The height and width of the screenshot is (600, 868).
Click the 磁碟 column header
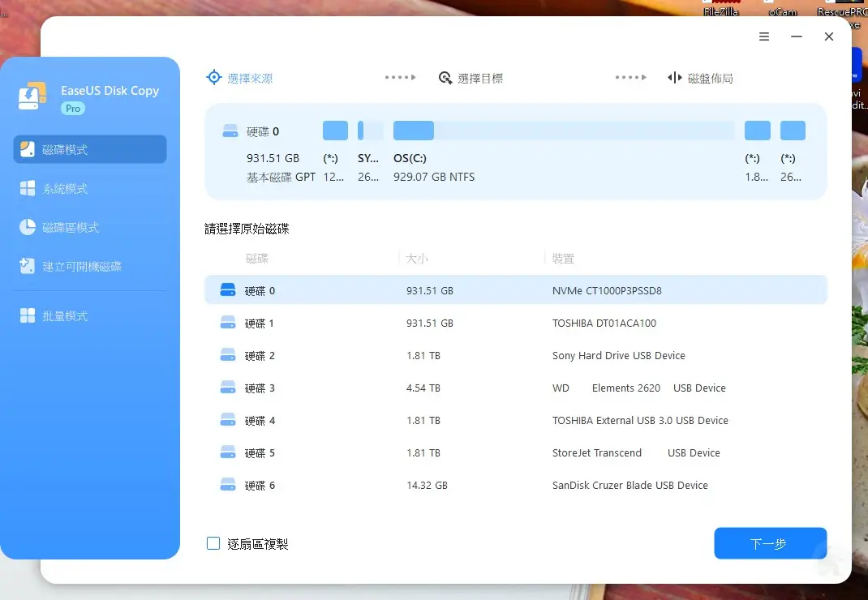(x=256, y=258)
